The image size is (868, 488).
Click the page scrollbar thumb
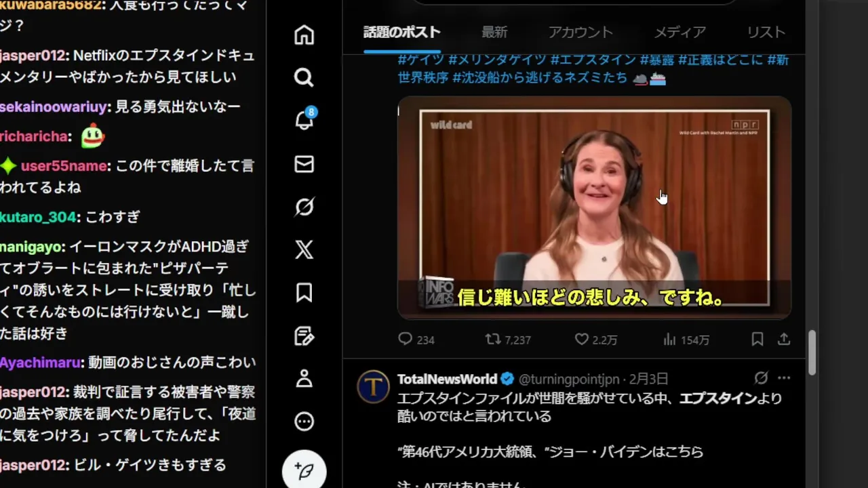(811, 351)
